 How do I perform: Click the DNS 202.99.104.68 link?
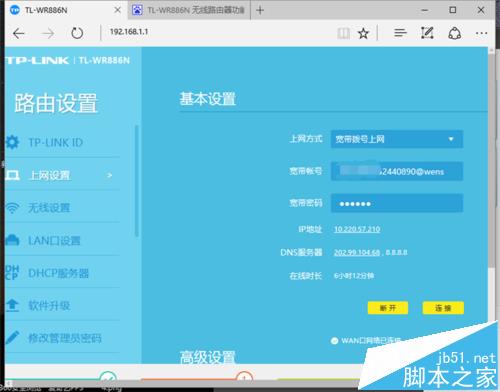(357, 252)
